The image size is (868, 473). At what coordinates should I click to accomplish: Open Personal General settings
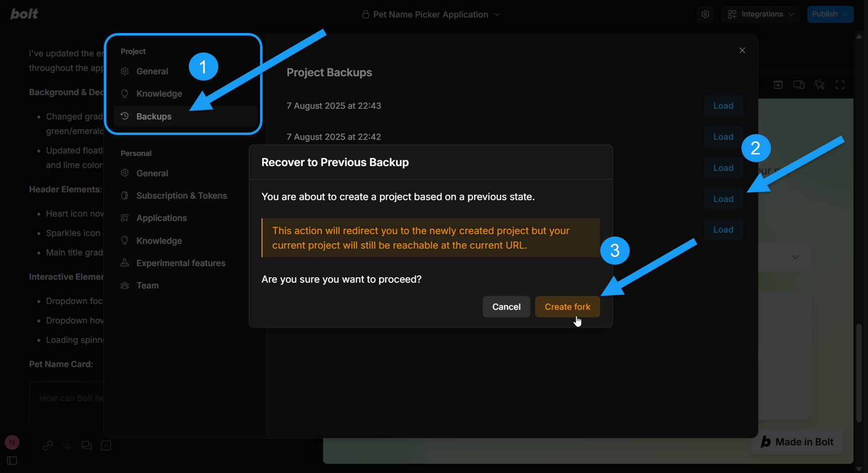[185, 173]
